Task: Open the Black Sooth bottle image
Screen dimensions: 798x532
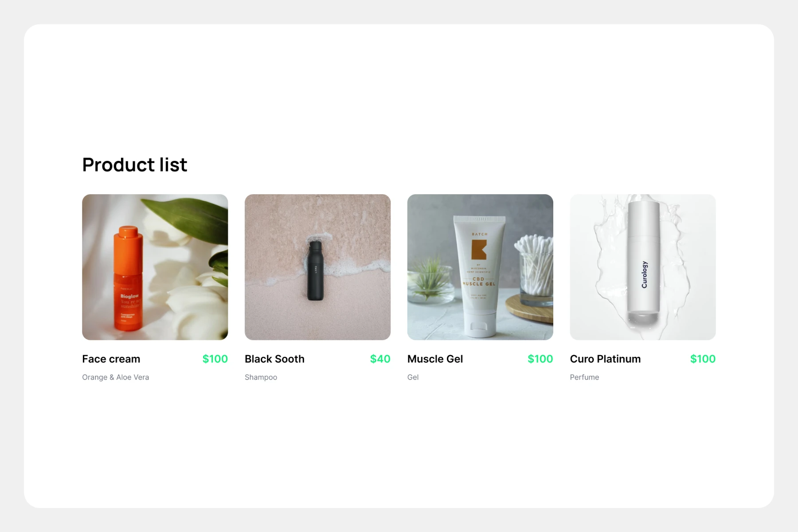Action: [x=317, y=267]
